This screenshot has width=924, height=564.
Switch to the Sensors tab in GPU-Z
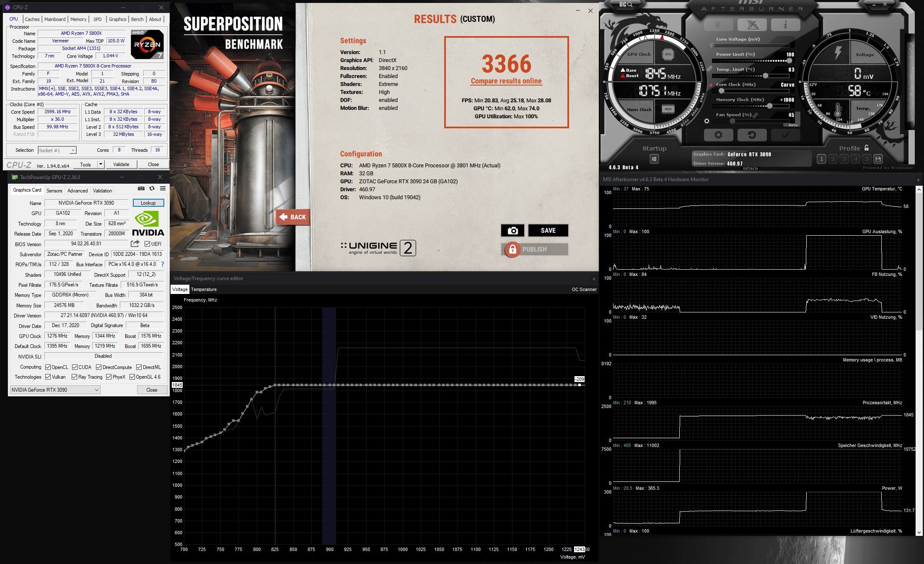54,191
